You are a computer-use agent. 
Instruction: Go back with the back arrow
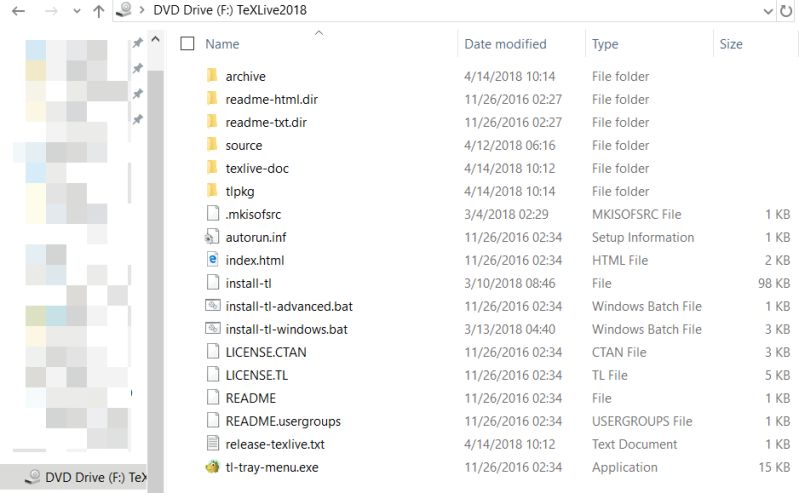pos(18,11)
